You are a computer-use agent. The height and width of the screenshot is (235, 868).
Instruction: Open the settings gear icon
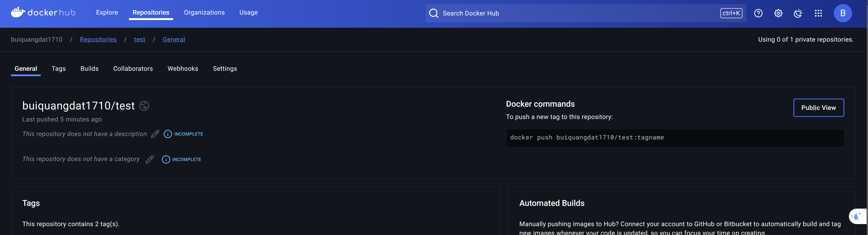click(778, 13)
